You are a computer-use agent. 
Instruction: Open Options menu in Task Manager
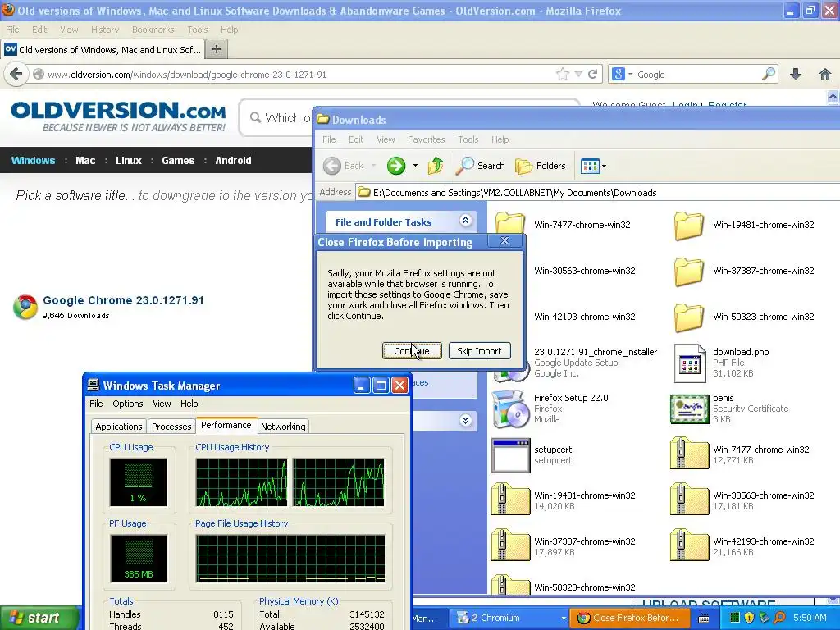127,404
